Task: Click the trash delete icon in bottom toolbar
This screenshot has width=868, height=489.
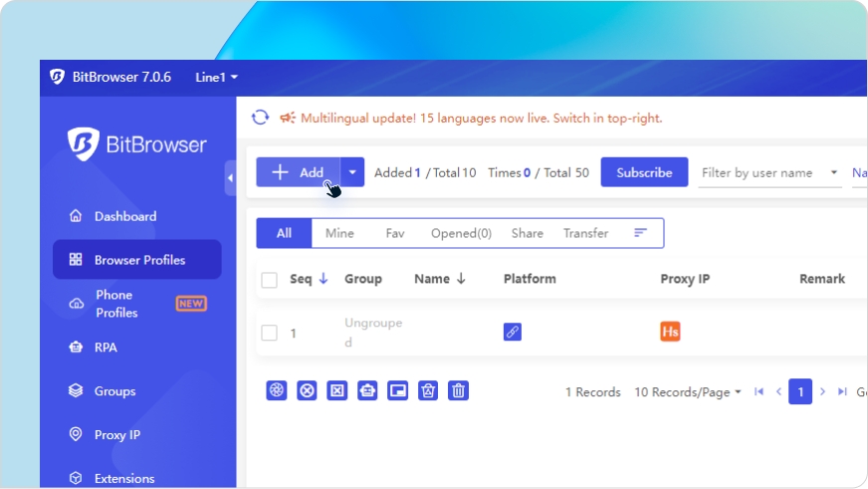Action: 458,390
